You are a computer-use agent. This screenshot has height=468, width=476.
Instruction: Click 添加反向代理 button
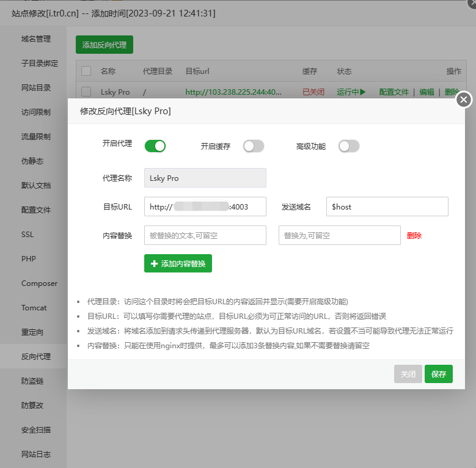pos(104,45)
